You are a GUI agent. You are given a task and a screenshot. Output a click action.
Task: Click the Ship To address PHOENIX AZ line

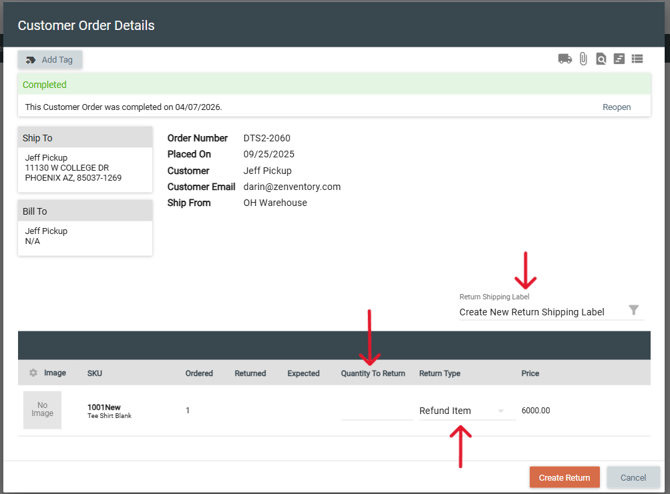pyautogui.click(x=73, y=178)
